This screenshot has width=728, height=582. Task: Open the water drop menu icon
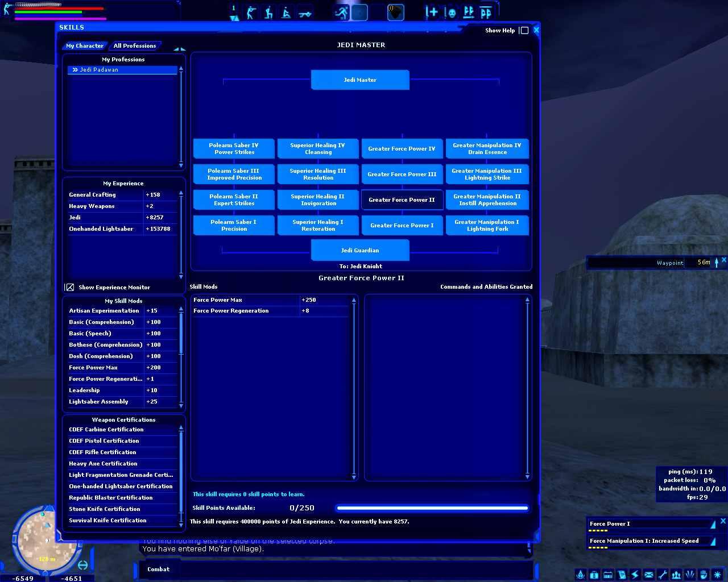(x=580, y=575)
